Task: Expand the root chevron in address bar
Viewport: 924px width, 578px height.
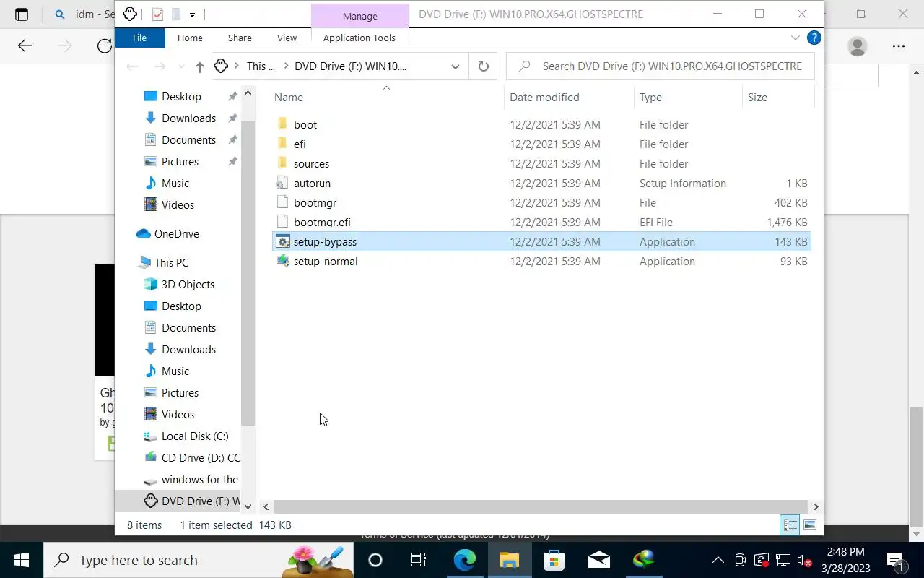Action: [236, 66]
